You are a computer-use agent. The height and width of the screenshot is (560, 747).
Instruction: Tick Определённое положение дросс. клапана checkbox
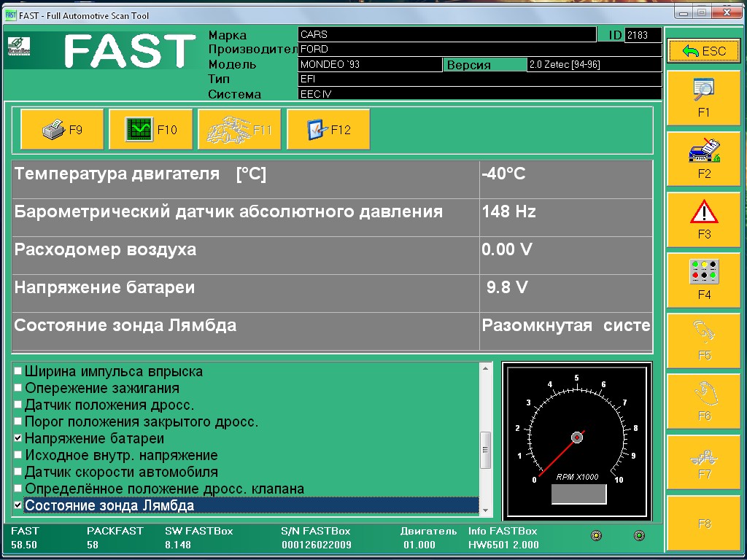click(x=18, y=488)
